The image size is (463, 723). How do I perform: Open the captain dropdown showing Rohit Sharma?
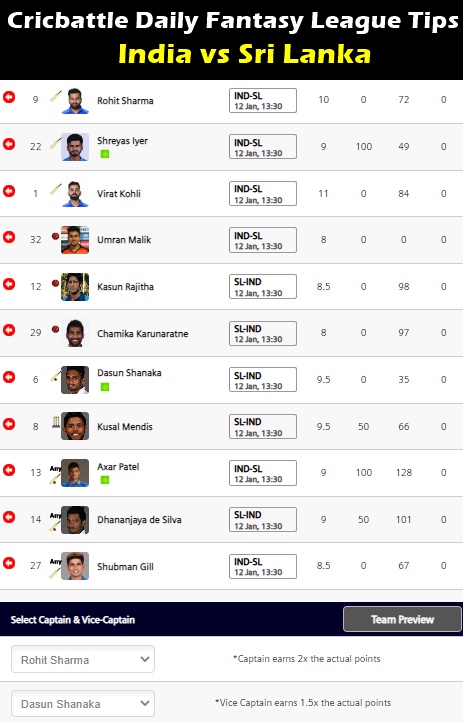pyautogui.click(x=83, y=659)
